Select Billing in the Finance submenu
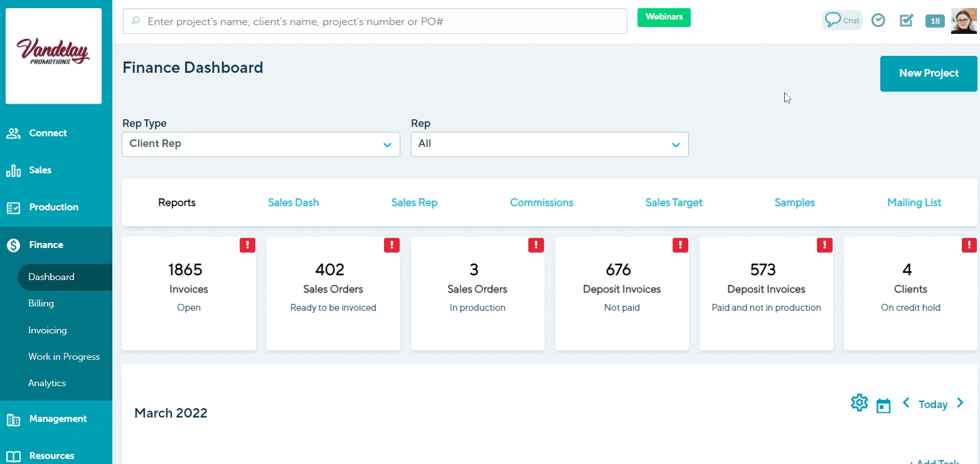The height and width of the screenshot is (464, 980). coord(41,303)
